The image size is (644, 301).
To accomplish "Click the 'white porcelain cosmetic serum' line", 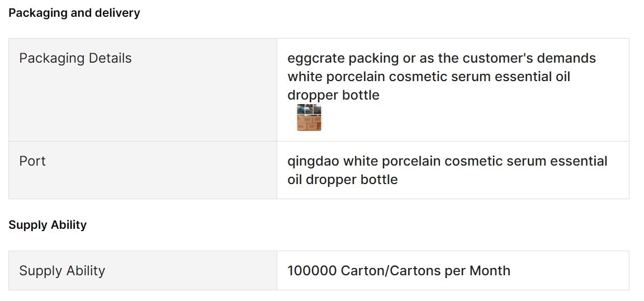I will [429, 77].
